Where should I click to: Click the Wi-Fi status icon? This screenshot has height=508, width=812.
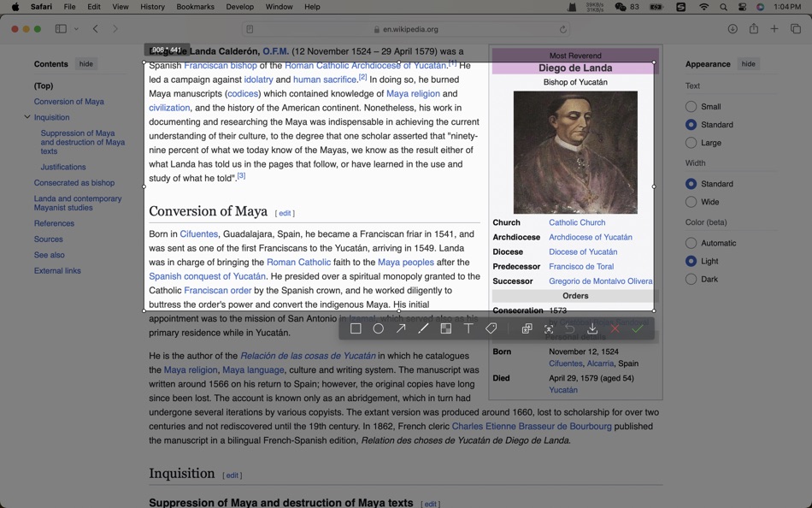703,7
